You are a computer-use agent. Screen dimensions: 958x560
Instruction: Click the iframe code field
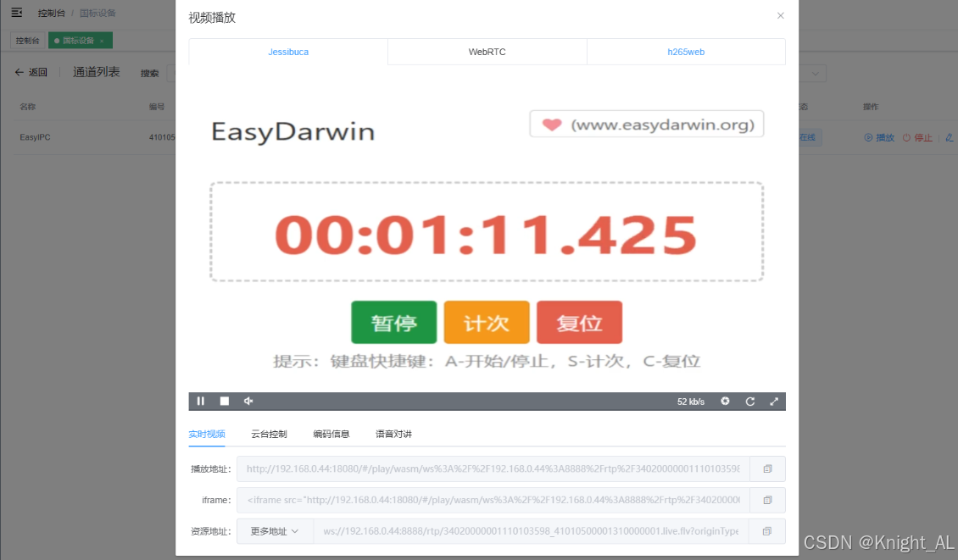pyautogui.click(x=493, y=500)
